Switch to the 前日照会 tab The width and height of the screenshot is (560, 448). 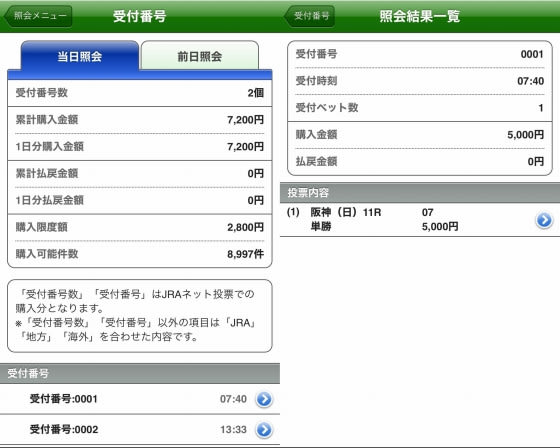coord(200,56)
